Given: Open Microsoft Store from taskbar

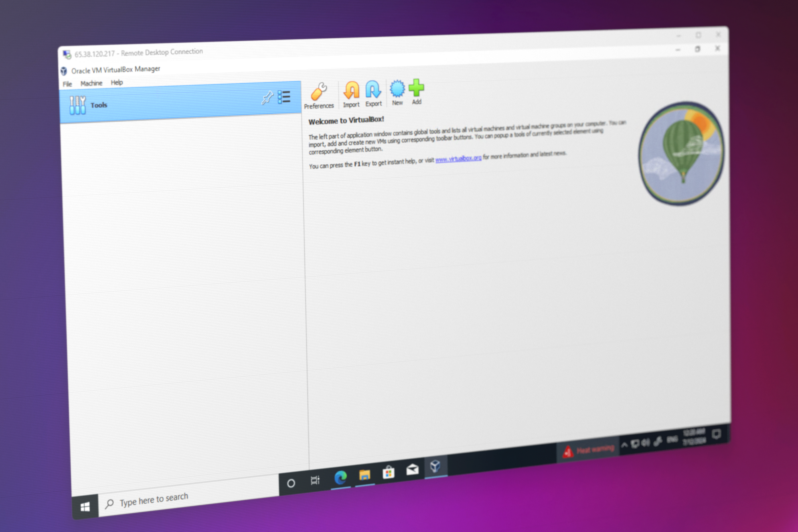Looking at the screenshot, I should tap(388, 472).
